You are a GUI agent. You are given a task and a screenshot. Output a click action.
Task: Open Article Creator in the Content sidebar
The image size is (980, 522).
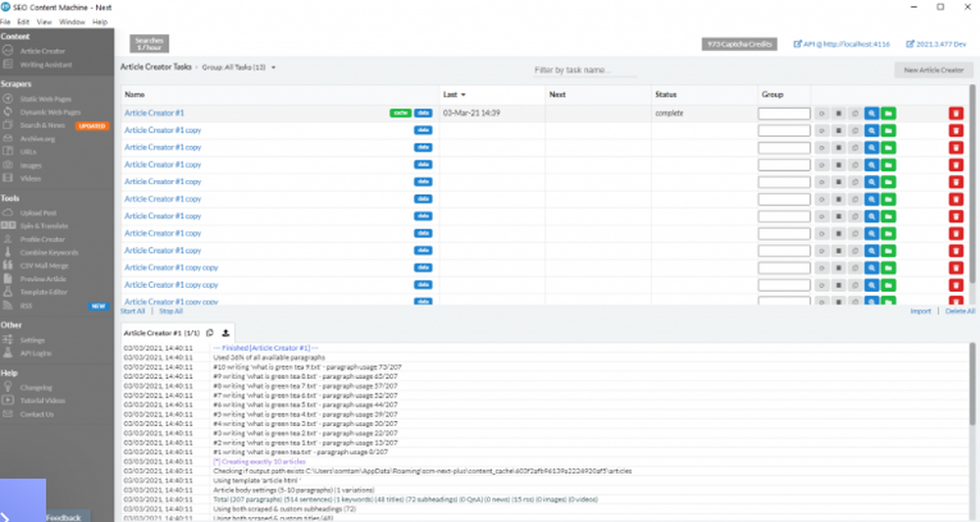pos(42,51)
